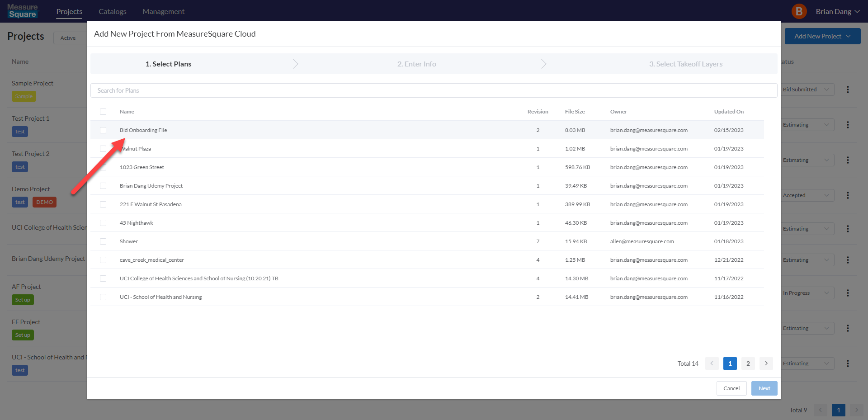The image size is (868, 420).
Task: Open the Sample Project link
Action: coord(33,83)
